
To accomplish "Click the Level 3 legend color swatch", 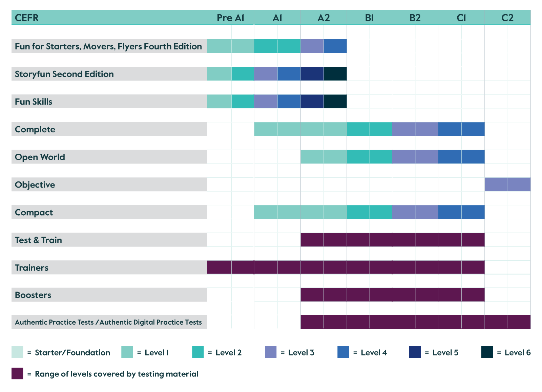I will 271,352.
